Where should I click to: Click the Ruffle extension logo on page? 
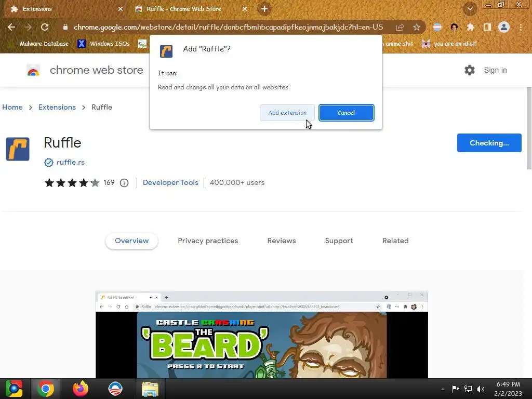click(x=18, y=149)
